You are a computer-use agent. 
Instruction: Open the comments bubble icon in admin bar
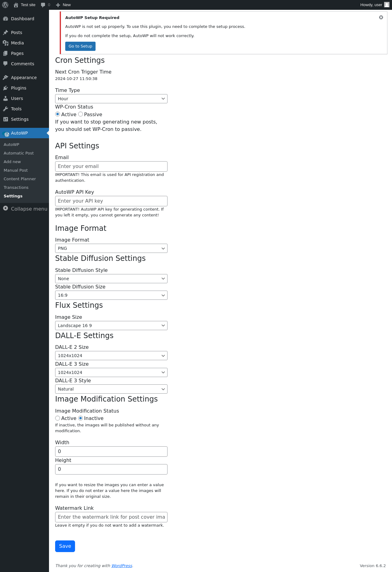(x=43, y=5)
